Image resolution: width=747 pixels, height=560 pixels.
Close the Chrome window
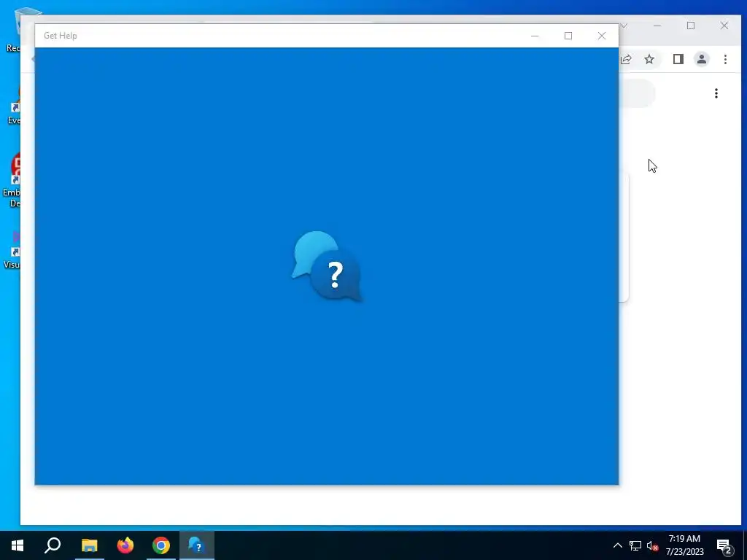pos(724,26)
